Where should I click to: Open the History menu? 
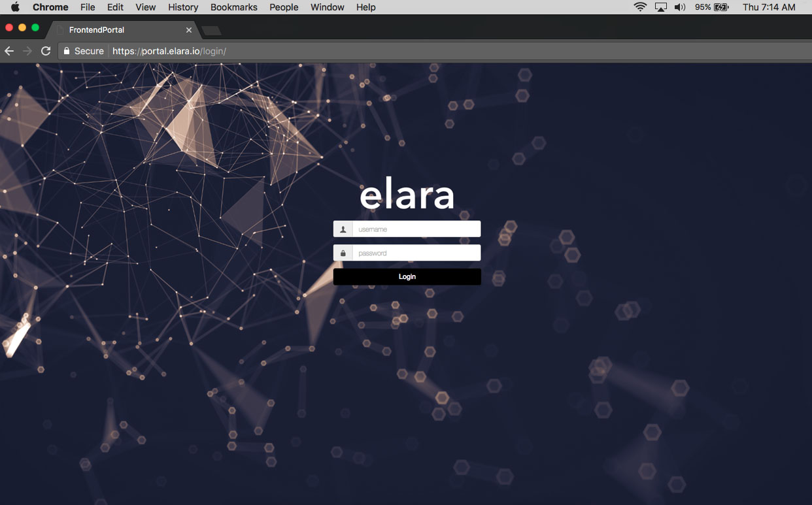tap(183, 7)
